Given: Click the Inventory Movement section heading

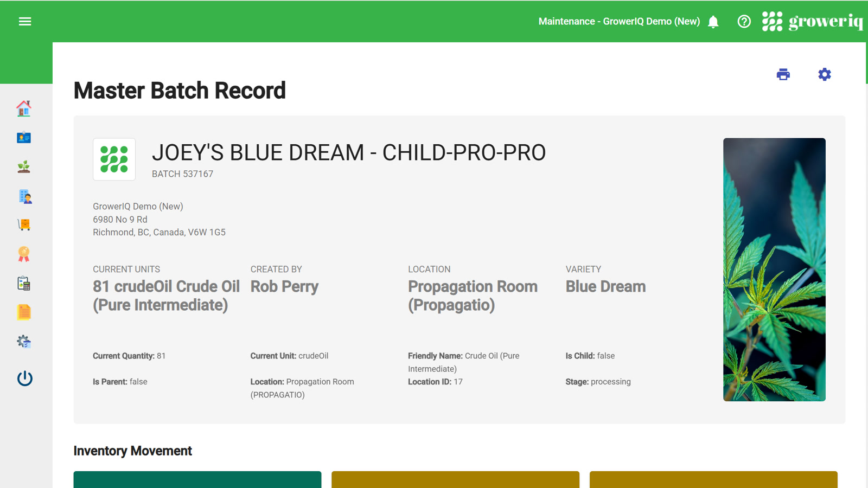Looking at the screenshot, I should coord(132,451).
